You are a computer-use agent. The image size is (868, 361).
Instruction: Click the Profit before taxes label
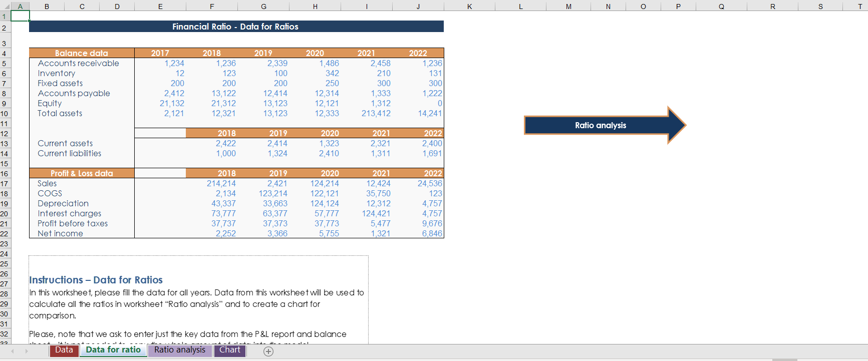click(73, 223)
